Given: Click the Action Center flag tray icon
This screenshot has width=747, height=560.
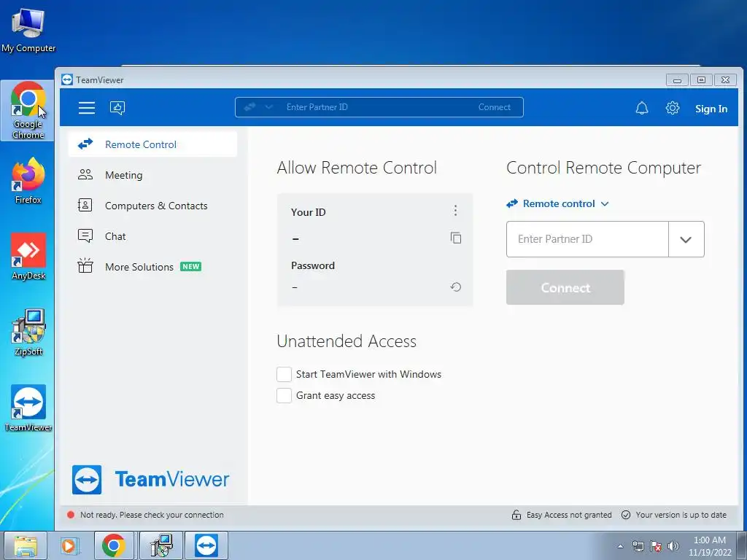Looking at the screenshot, I should click(656, 546).
